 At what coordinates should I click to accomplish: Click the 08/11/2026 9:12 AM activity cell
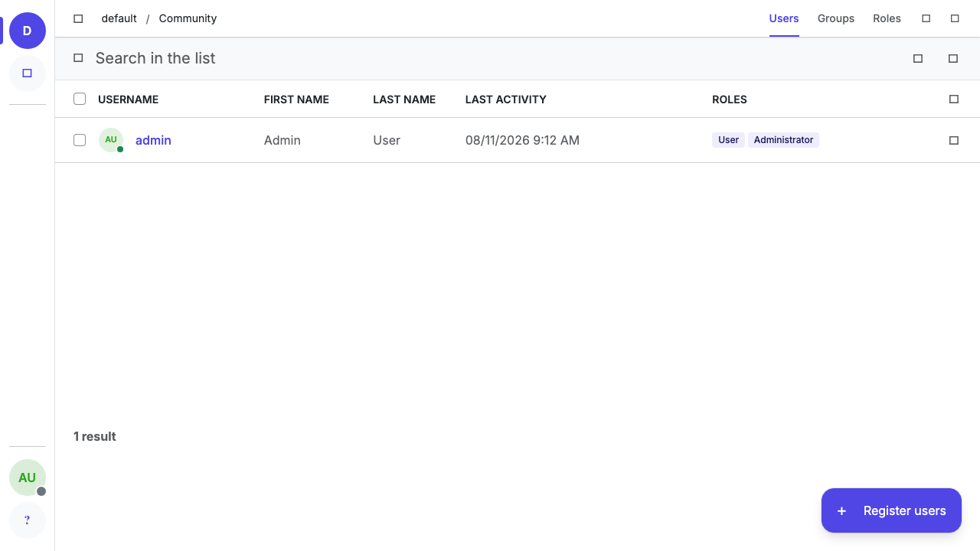coord(522,140)
